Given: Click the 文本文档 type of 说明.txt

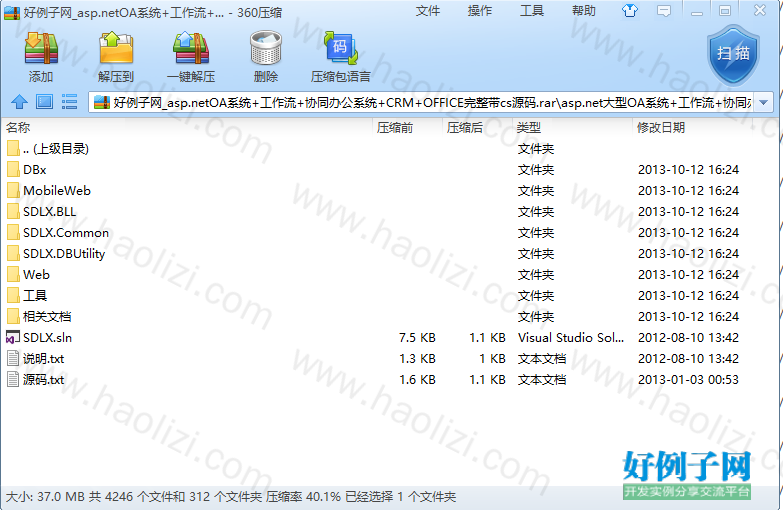Looking at the screenshot, I should click(542, 358).
